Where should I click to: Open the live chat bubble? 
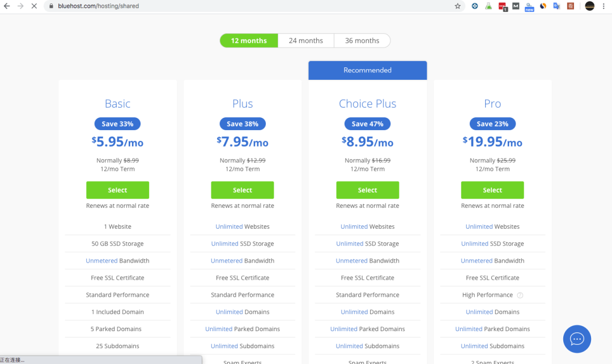coord(577,339)
